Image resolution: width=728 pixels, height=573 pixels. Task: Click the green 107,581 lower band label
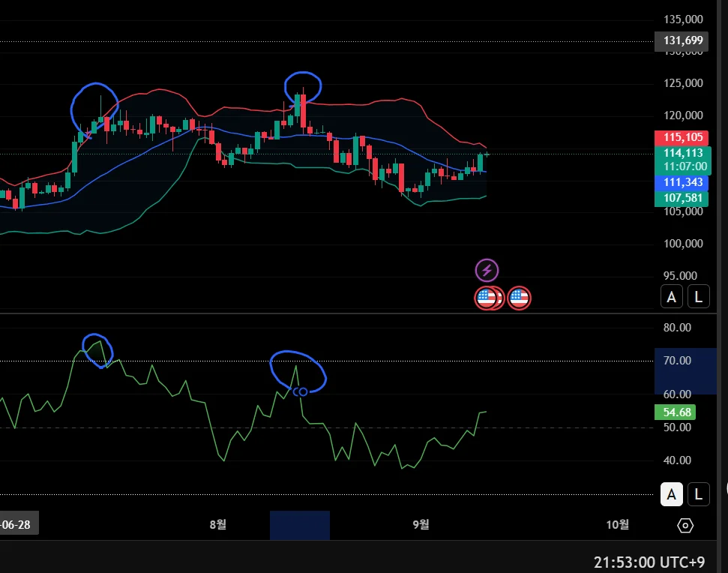(681, 198)
